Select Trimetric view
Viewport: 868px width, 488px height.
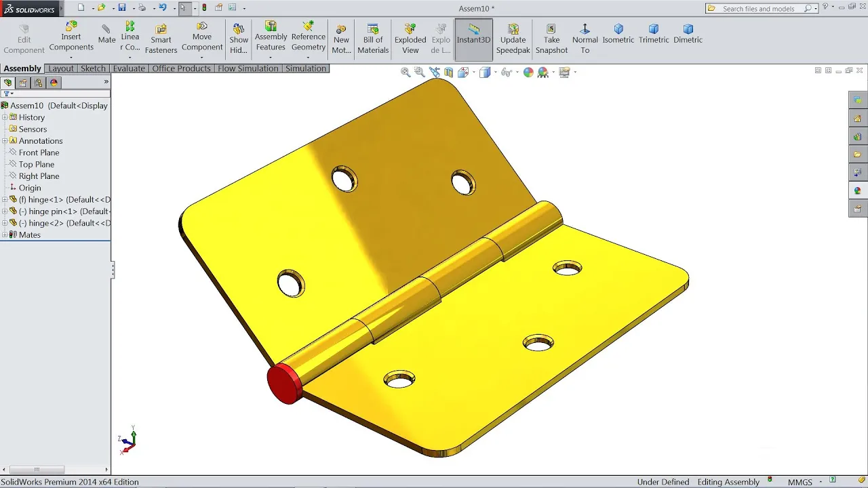654,34
